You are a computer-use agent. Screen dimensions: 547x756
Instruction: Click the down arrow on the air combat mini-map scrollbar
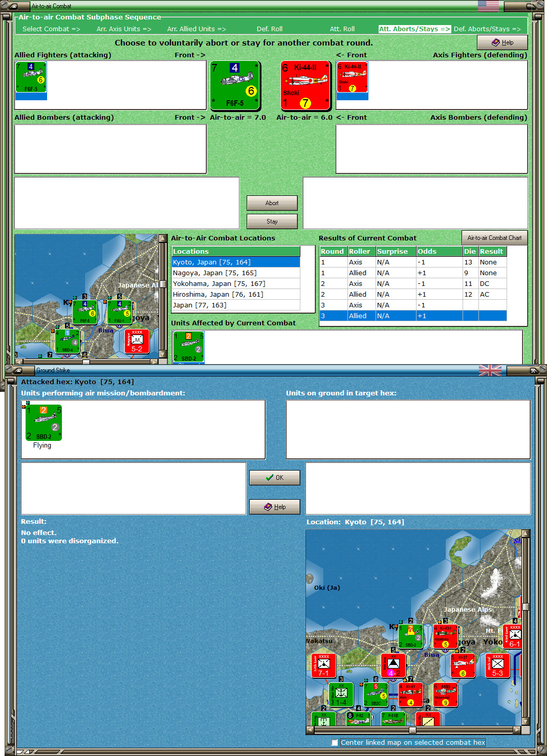point(163,354)
